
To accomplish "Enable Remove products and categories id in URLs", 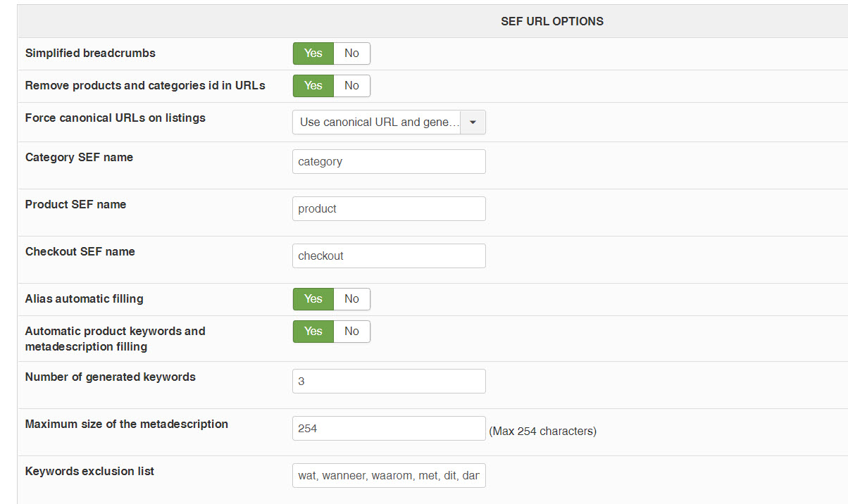I will pos(313,86).
